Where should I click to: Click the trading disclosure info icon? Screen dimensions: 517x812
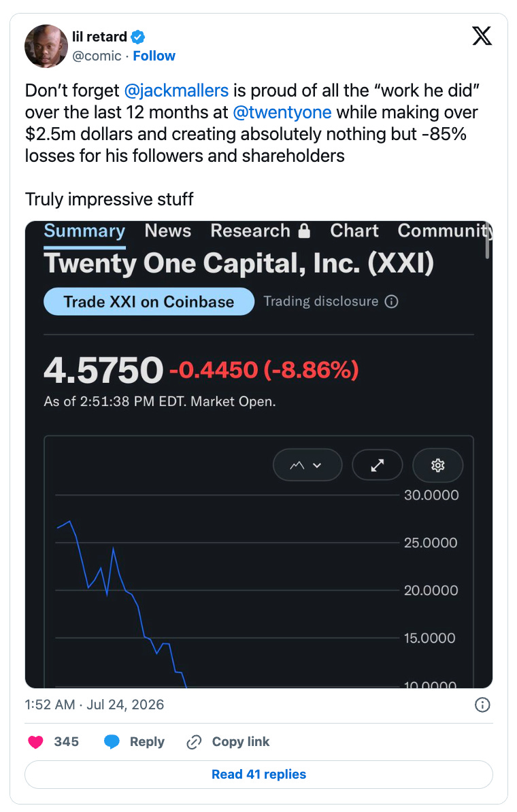(392, 301)
